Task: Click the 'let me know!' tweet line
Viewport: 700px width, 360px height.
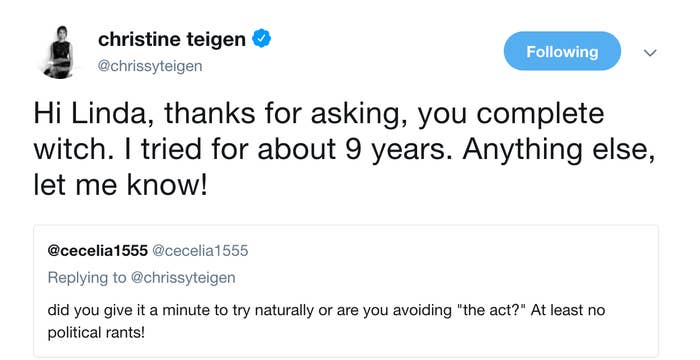Action: 121,184
